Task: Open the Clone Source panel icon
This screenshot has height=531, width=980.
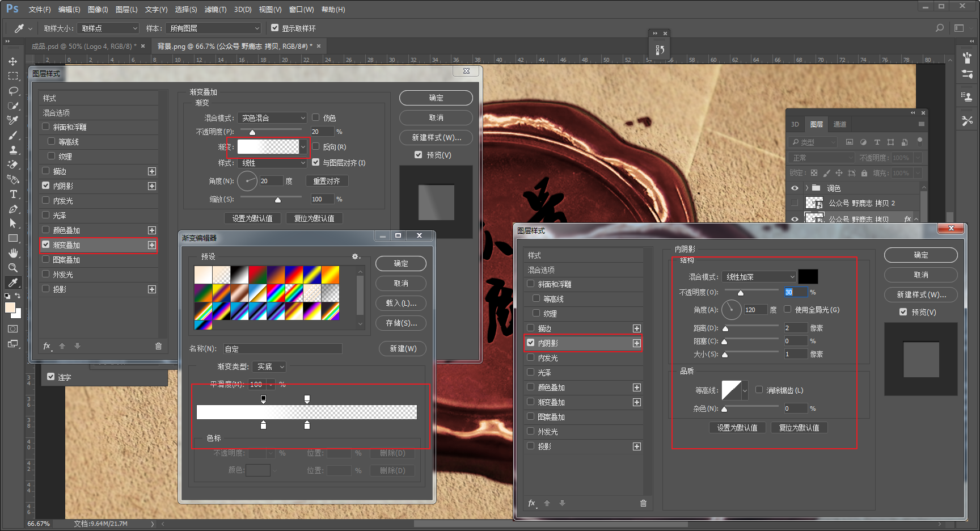Action: pyautogui.click(x=967, y=97)
